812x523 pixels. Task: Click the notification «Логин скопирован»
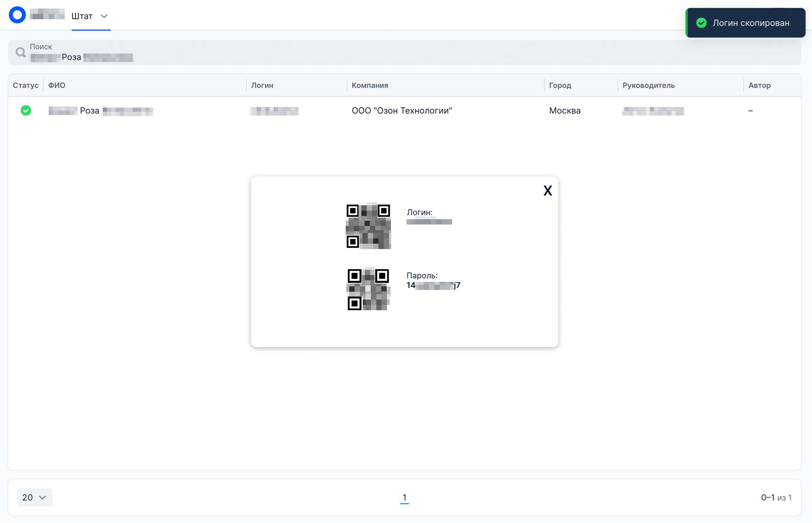pyautogui.click(x=745, y=23)
